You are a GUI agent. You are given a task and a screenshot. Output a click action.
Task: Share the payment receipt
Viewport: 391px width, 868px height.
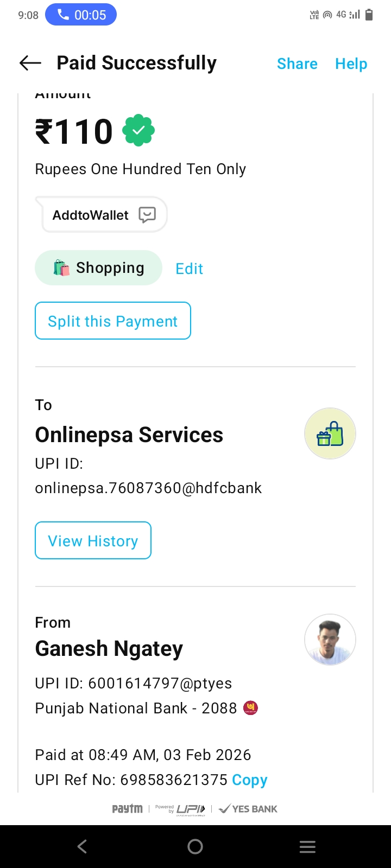(x=297, y=64)
